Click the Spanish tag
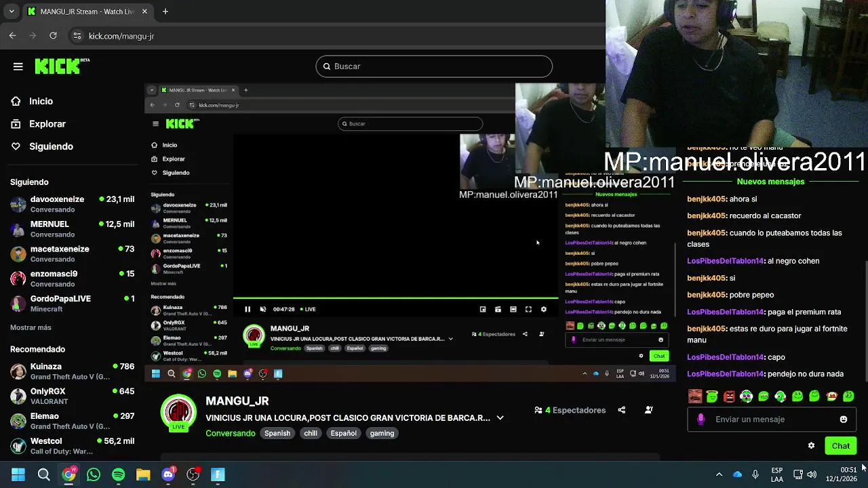Image resolution: width=868 pixels, height=488 pixels. tap(277, 433)
